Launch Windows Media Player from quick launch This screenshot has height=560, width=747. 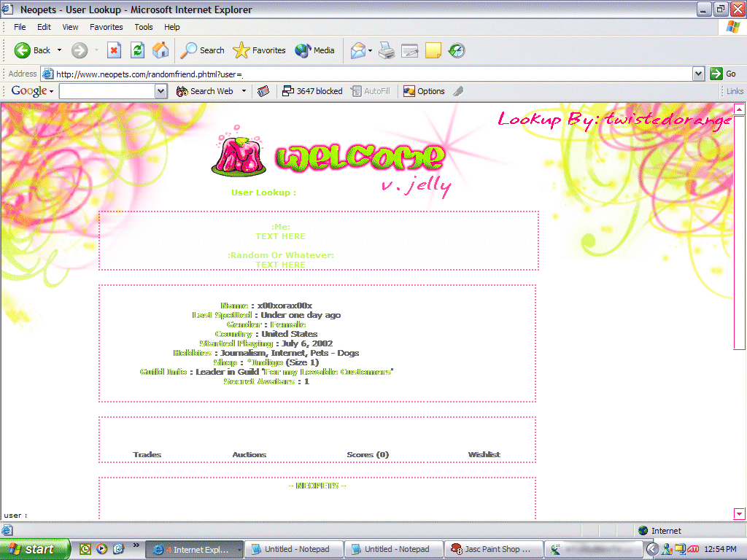(101, 549)
